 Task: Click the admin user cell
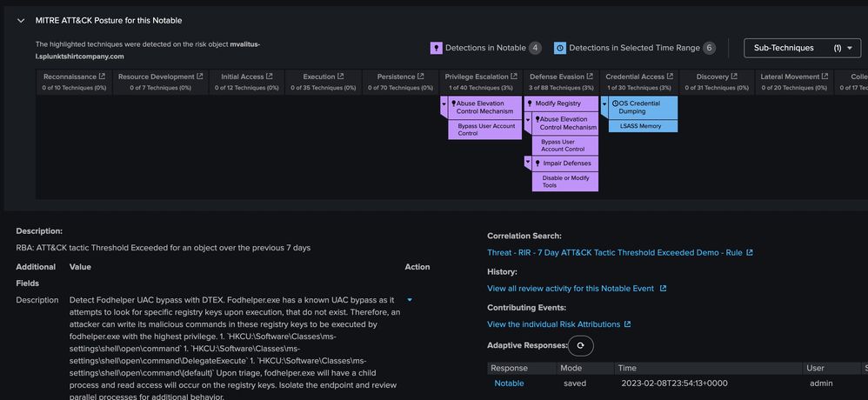[x=821, y=383]
